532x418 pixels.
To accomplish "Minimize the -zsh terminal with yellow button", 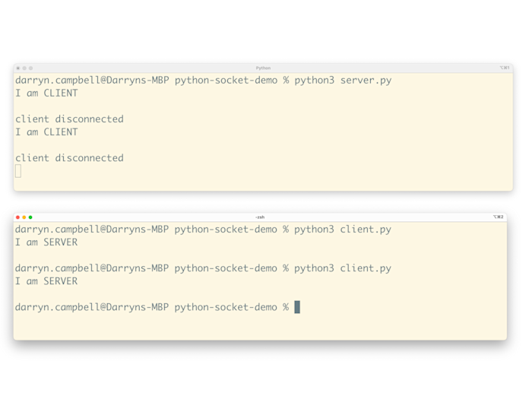I will pos(24,217).
